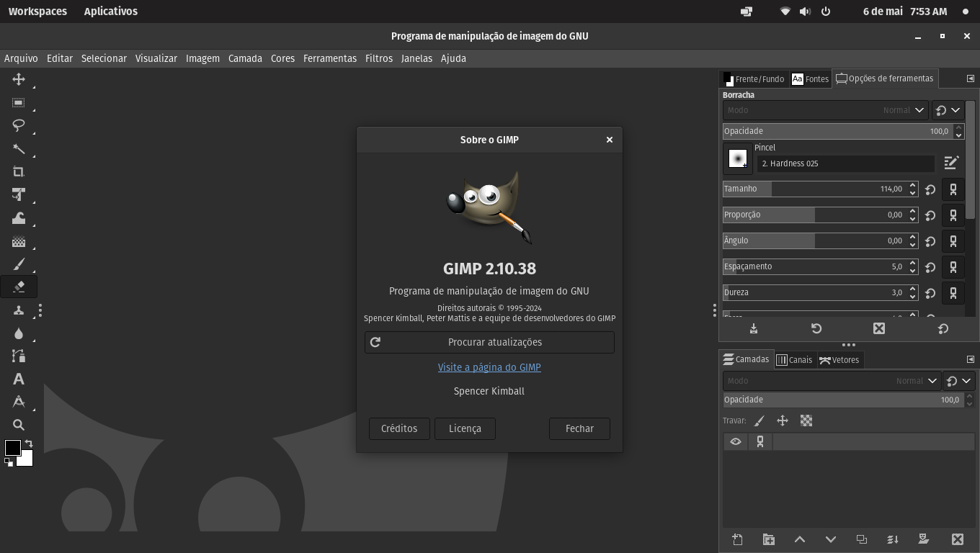Open the Modo dropdown in tool options
This screenshot has height=553, width=980.
825,110
